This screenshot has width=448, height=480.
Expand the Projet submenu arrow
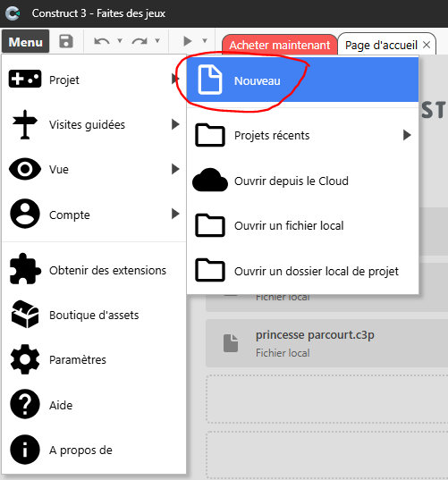coord(175,80)
